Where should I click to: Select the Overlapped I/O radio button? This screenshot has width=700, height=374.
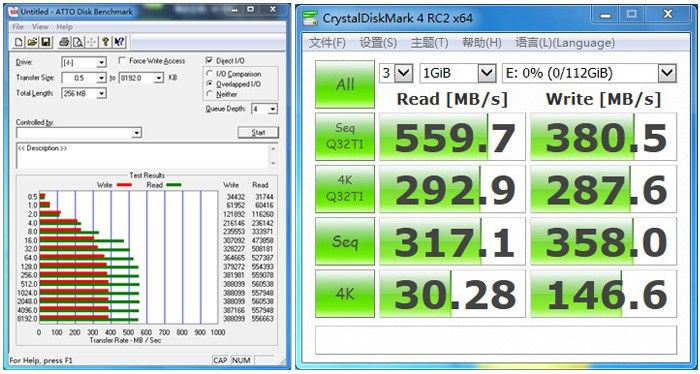point(210,84)
